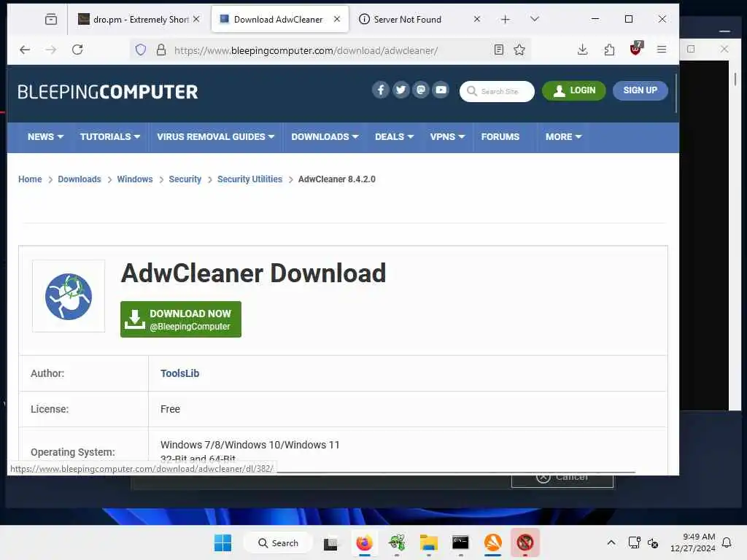Open BleepingComputer YouTube channel icon
Viewport: 747px width, 560px height.
point(441,90)
